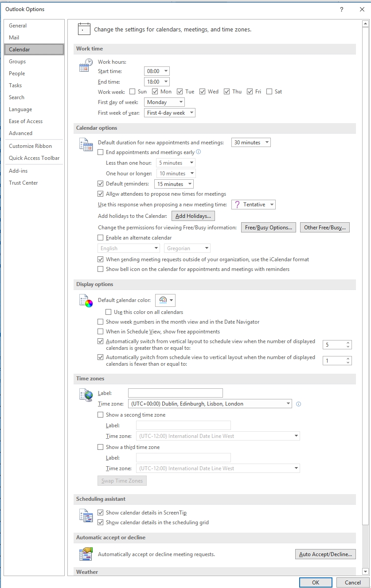Open the End time dropdown
371x588 pixels.
tap(157, 82)
